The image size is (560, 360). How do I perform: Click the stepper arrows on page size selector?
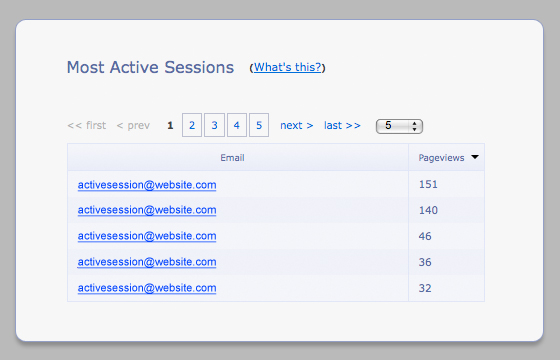[x=414, y=126]
